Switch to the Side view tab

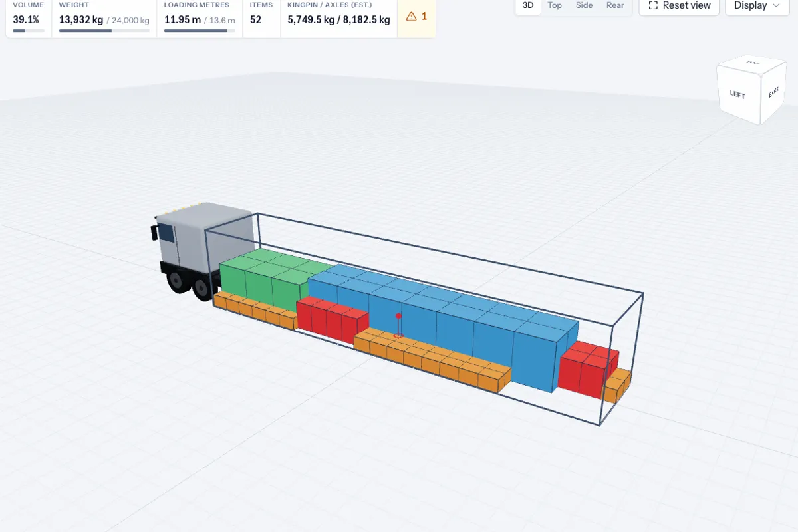click(584, 5)
